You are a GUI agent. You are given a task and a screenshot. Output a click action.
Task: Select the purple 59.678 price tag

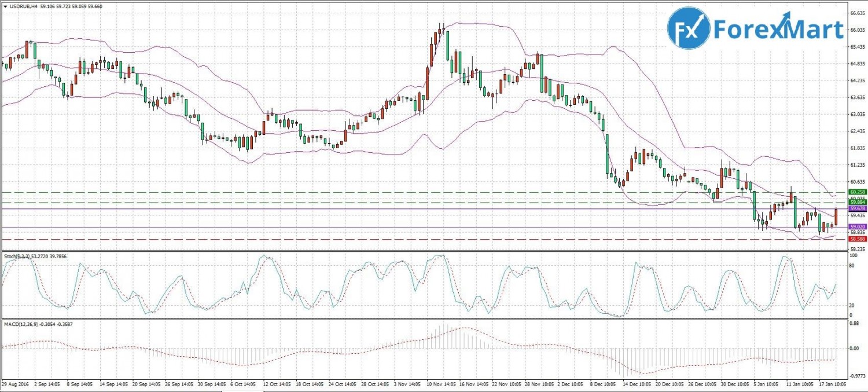coord(856,208)
